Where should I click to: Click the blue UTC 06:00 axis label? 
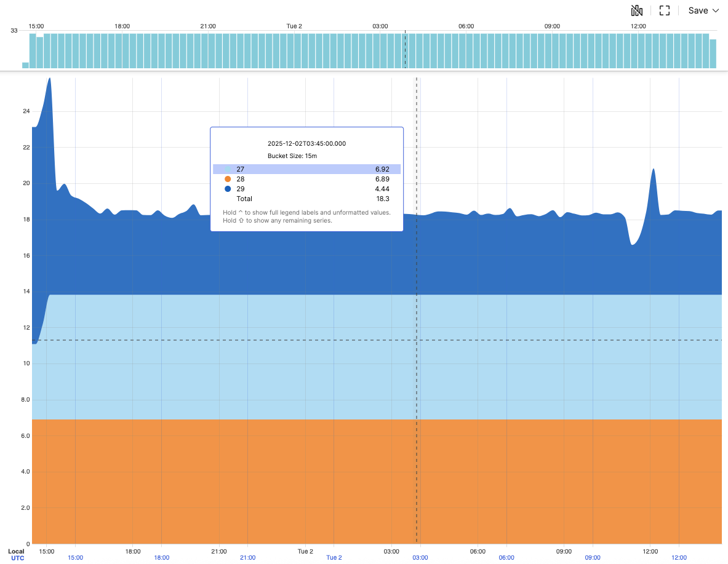(506, 558)
